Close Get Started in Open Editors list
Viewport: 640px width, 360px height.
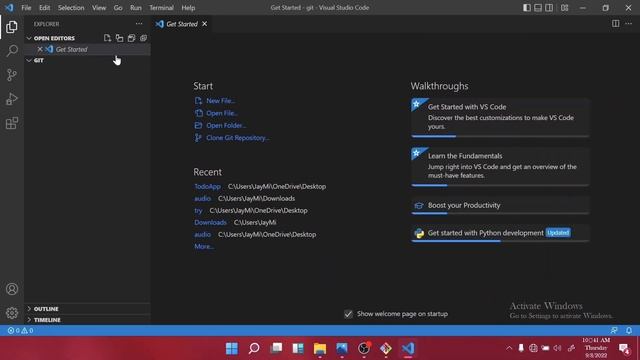point(40,49)
